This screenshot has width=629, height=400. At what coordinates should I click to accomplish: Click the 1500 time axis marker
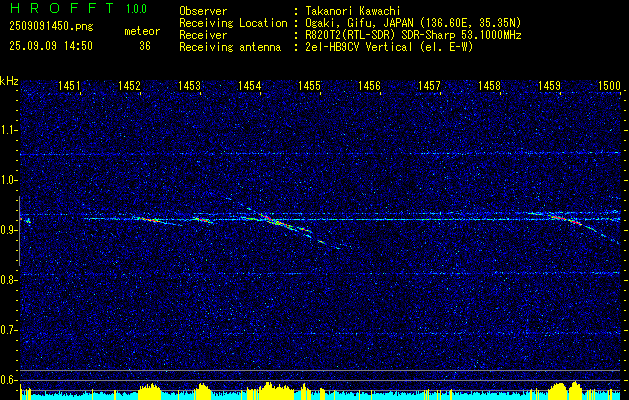tap(609, 85)
